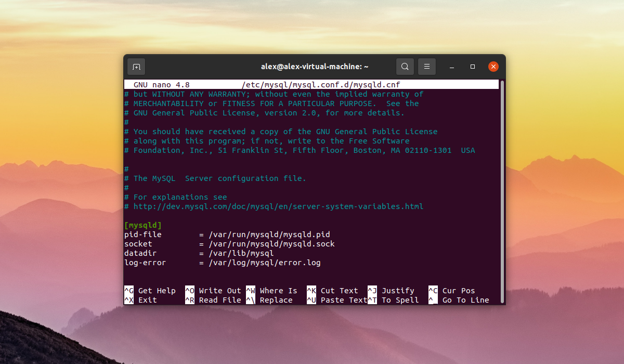Click the terminal vertical scrollbar
The height and width of the screenshot is (364, 624).
[502, 191]
